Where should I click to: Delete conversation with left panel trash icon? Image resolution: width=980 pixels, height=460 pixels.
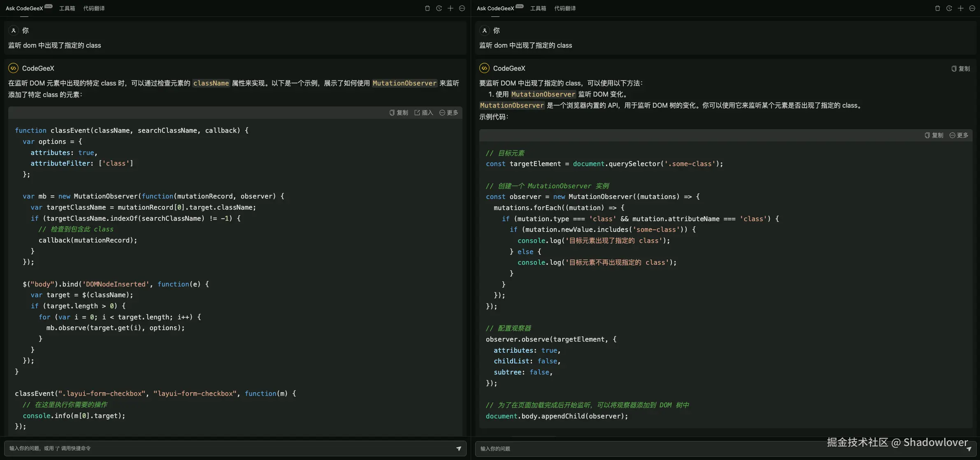427,8
